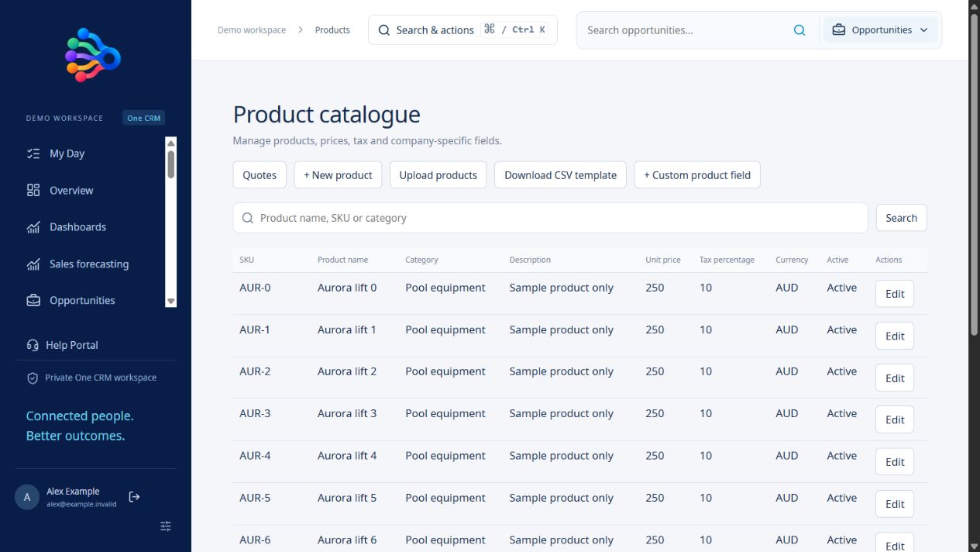Click + Custom product field button

coord(697,175)
